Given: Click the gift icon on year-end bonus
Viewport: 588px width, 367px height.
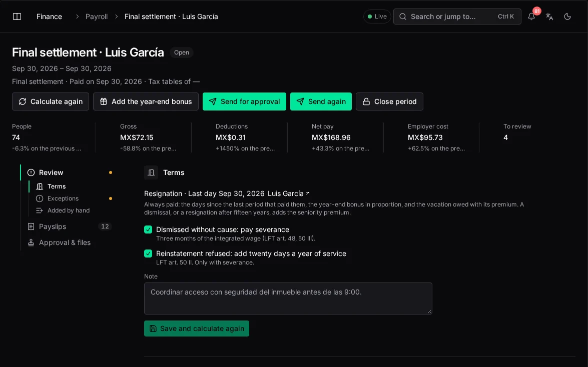Looking at the screenshot, I should [x=104, y=101].
